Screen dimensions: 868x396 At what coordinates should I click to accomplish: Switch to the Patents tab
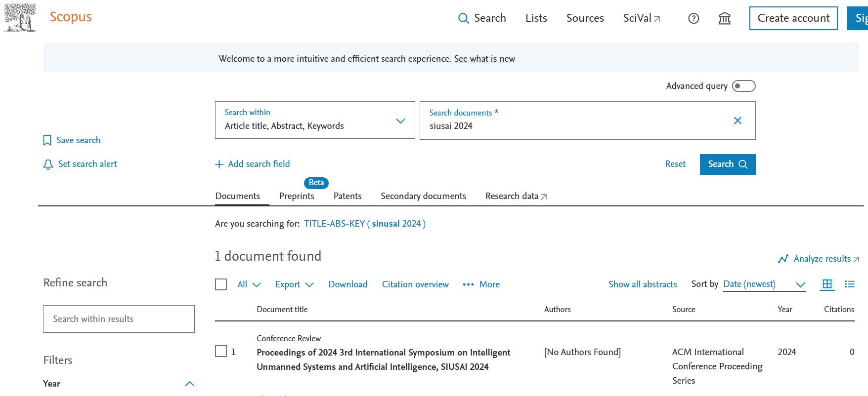click(347, 196)
